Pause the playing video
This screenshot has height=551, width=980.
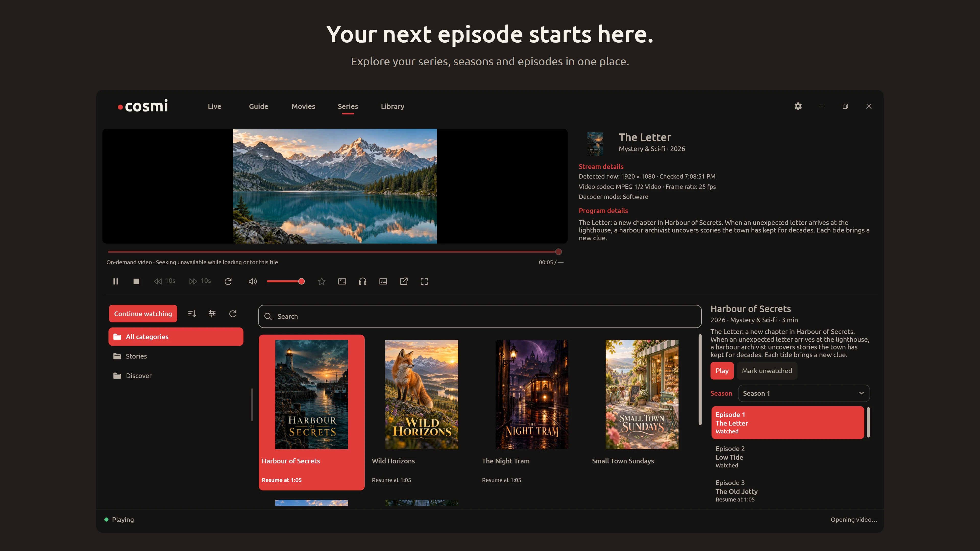pyautogui.click(x=116, y=281)
